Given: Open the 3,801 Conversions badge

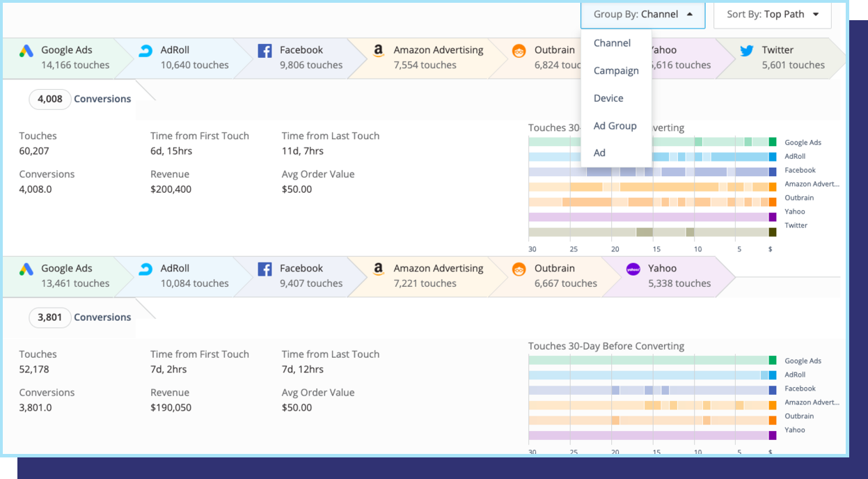Looking at the screenshot, I should pos(50,317).
